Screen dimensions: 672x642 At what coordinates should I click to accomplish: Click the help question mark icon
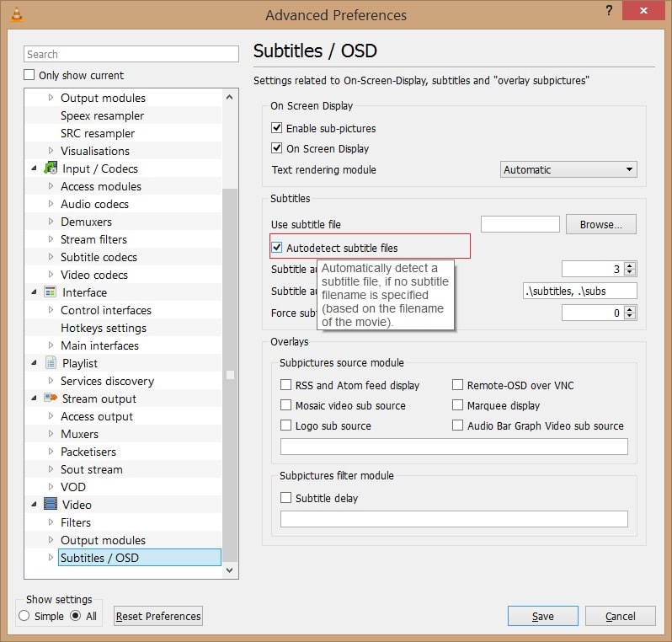click(608, 11)
